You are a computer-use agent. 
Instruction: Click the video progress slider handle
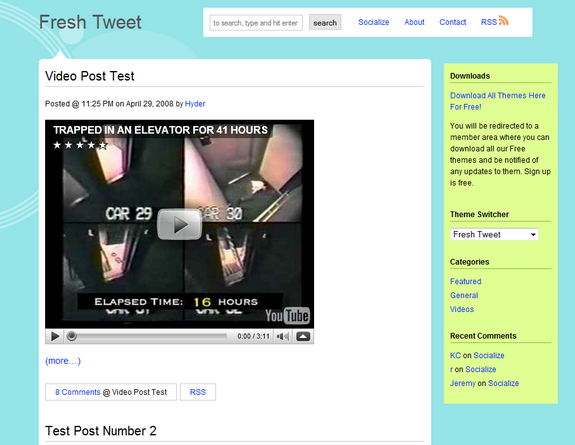[72, 336]
